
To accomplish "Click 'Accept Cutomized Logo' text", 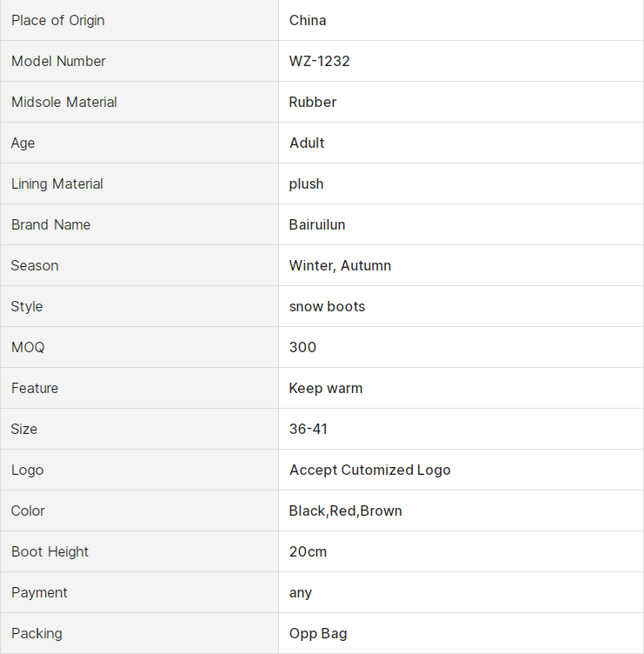I will pos(370,470).
